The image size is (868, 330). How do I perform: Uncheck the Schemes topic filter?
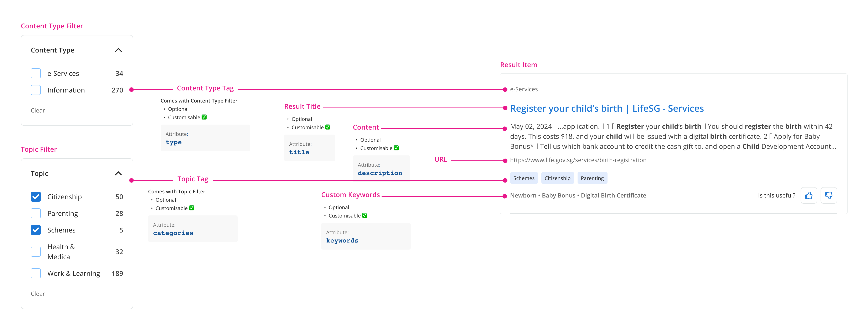[35, 230]
